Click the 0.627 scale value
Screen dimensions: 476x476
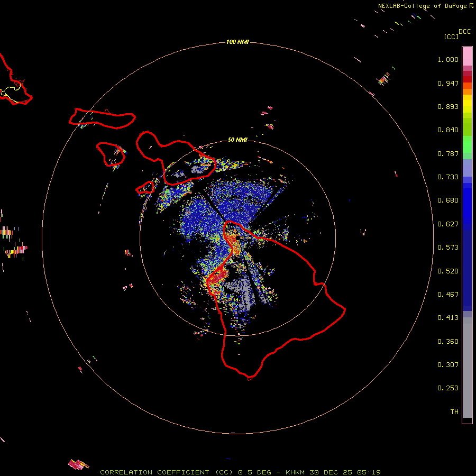[x=448, y=224]
